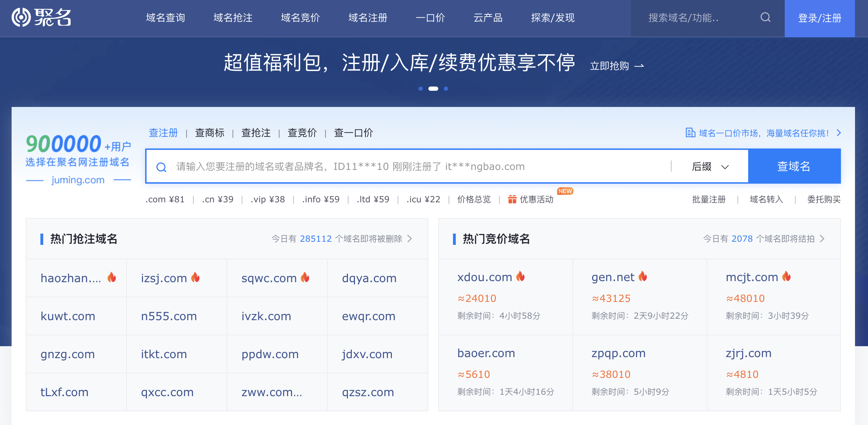Open 探索/发现 navigation item
Screen dimensions: 868x425
tap(553, 18)
